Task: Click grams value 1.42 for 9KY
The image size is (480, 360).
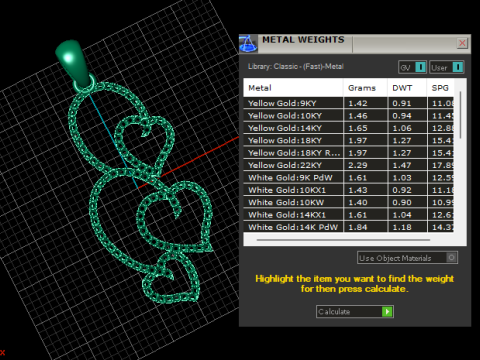Action: point(358,103)
